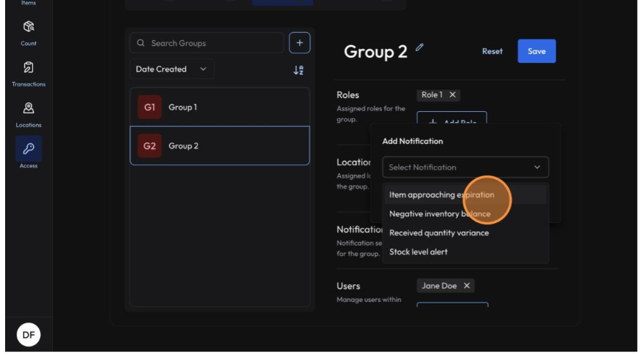644x356 pixels.
Task: Expand the Select Notification combo box
Action: click(465, 167)
